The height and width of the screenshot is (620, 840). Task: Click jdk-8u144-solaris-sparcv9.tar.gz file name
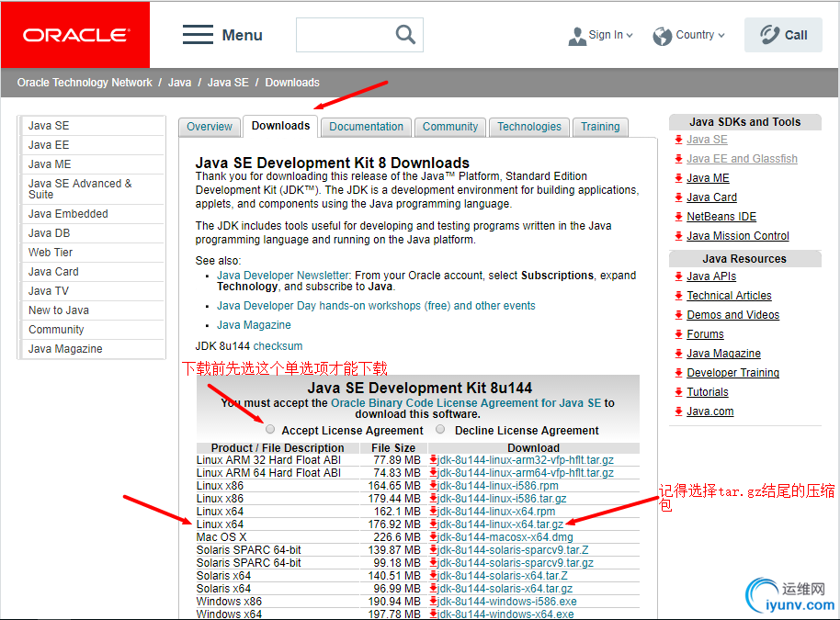click(516, 563)
